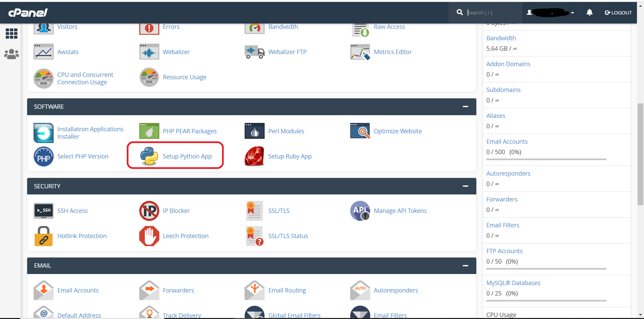This screenshot has height=319, width=644.
Task: Click the PHP PEAR Packages icon
Action: (149, 131)
